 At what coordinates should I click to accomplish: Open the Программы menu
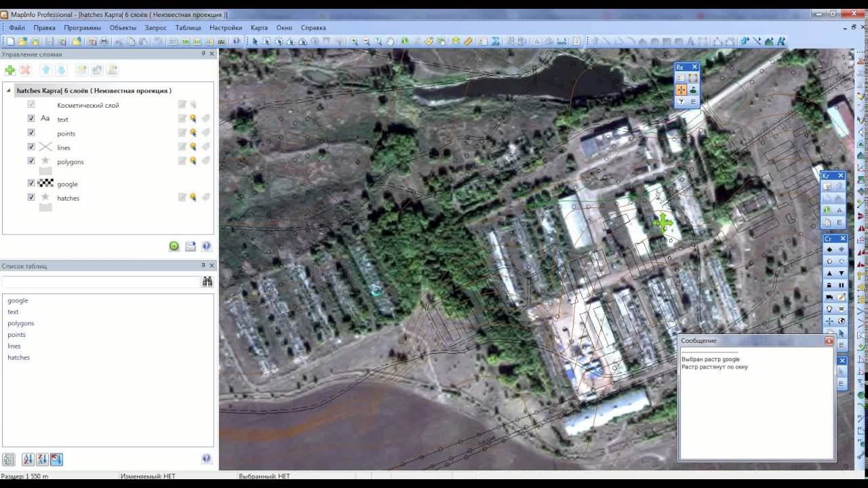[x=82, y=28]
